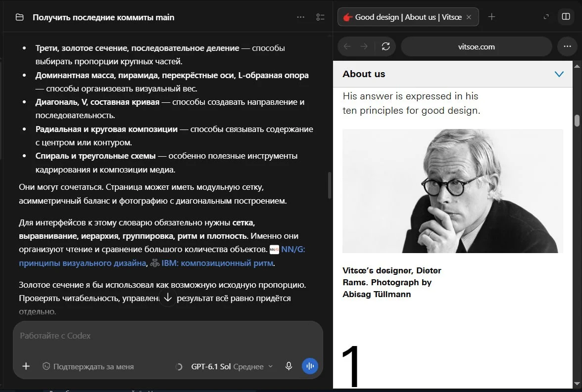
Task: Toggle Подтверждать за меня option
Action: (x=88, y=366)
